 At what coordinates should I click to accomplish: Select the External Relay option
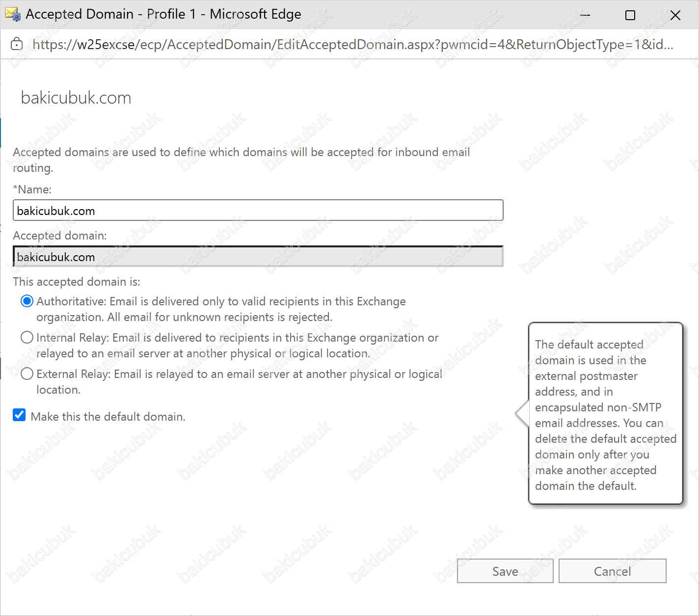click(x=27, y=374)
